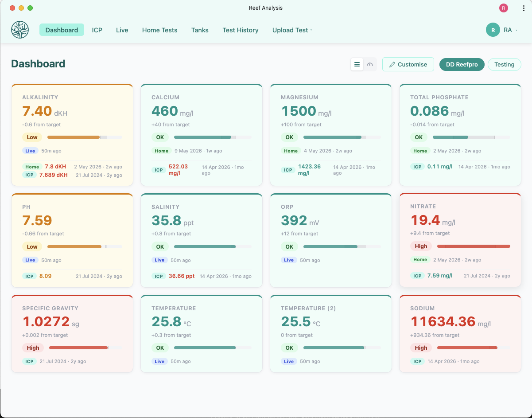Image resolution: width=532 pixels, height=418 pixels.
Task: Click the Calcium progress bar
Action: (x=213, y=137)
